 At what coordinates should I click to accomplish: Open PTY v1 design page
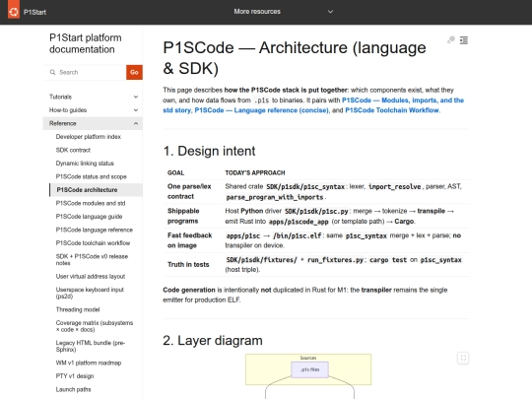point(75,376)
